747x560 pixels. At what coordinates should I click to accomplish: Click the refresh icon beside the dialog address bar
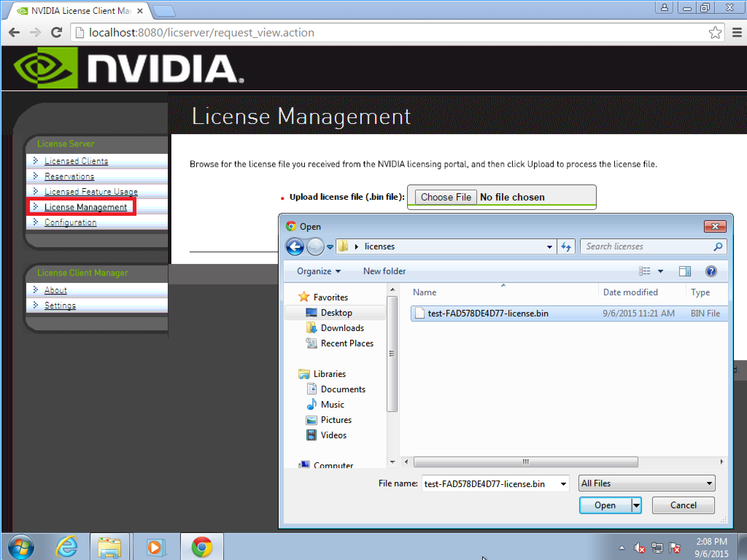coord(566,246)
